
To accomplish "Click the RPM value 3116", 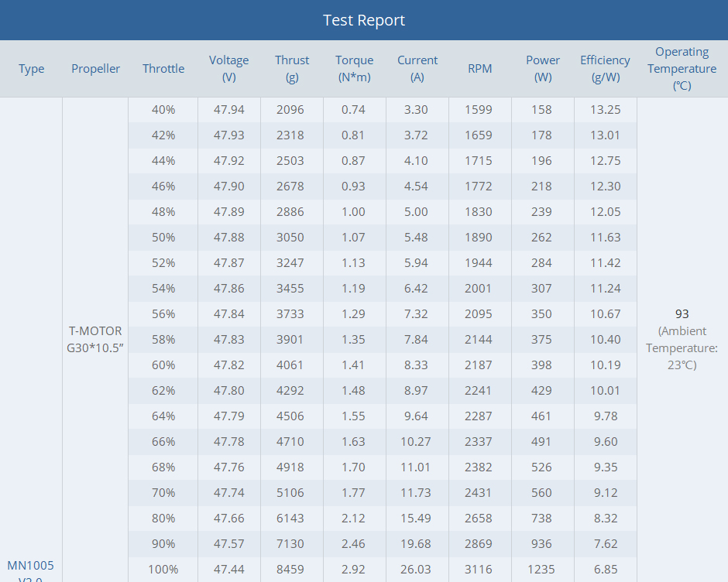I will click(x=479, y=569).
